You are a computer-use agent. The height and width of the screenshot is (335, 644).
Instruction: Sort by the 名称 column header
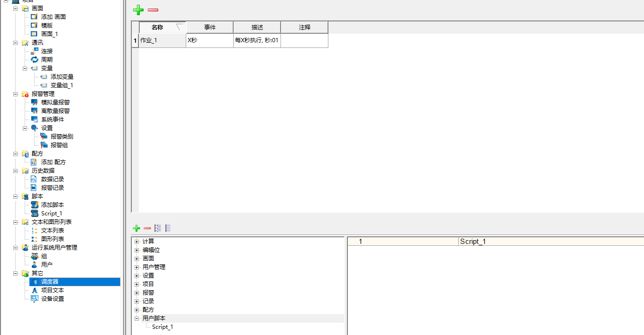pyautogui.click(x=162, y=27)
